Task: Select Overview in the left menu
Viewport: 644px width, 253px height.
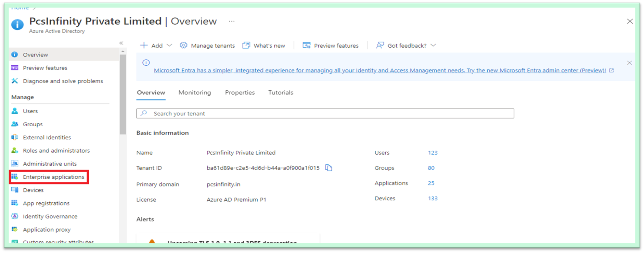Action: tap(64, 54)
